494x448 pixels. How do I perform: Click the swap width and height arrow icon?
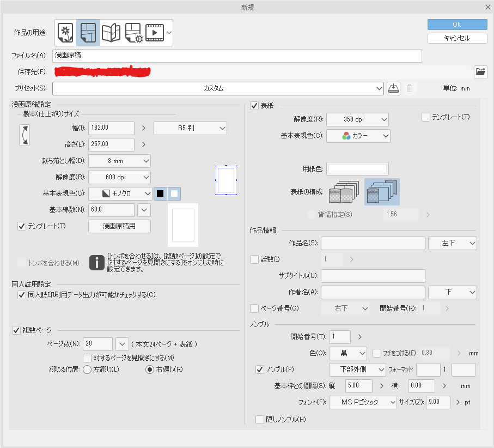(25, 135)
